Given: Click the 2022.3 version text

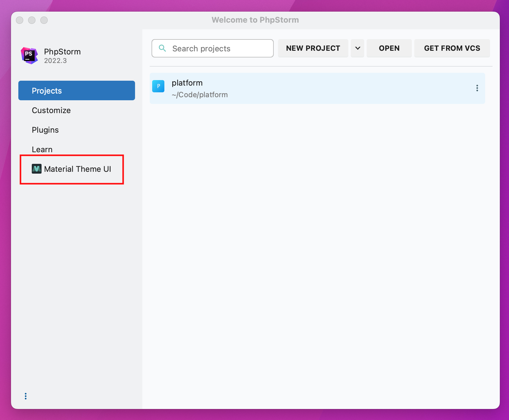Looking at the screenshot, I should click(55, 61).
